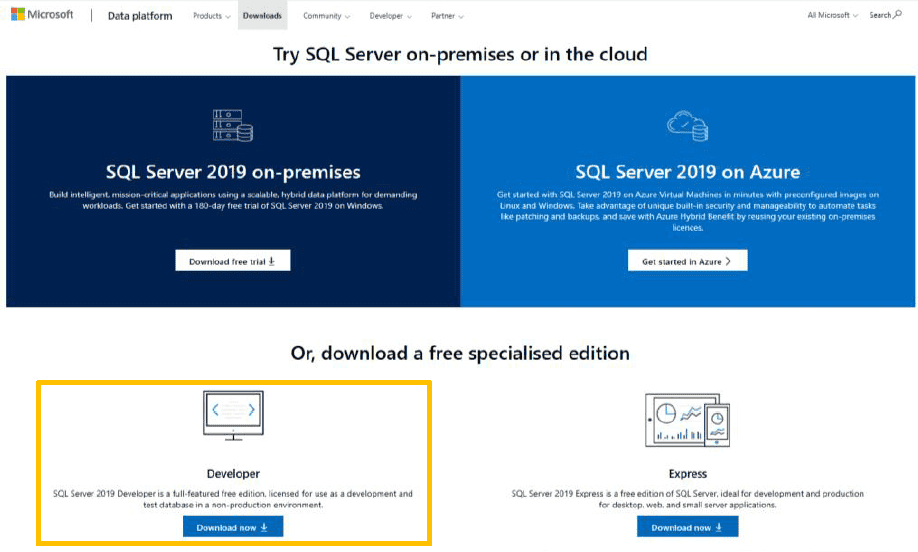Expand the All Microsoft menu
This screenshot has width=918, height=552.
tap(832, 16)
